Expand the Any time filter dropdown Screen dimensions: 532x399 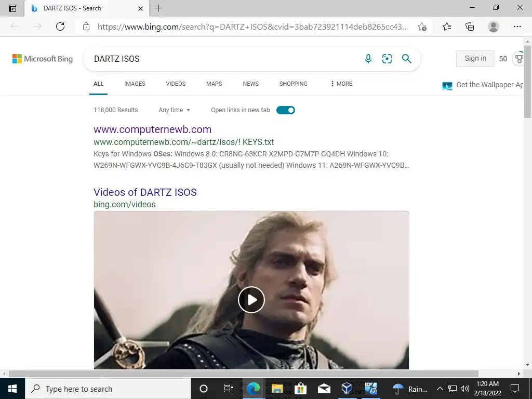pos(175,110)
